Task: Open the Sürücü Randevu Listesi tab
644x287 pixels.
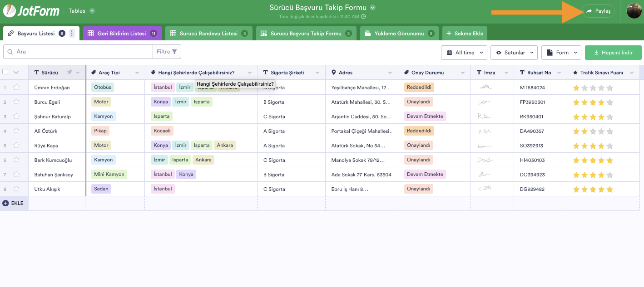Action: 208,34
